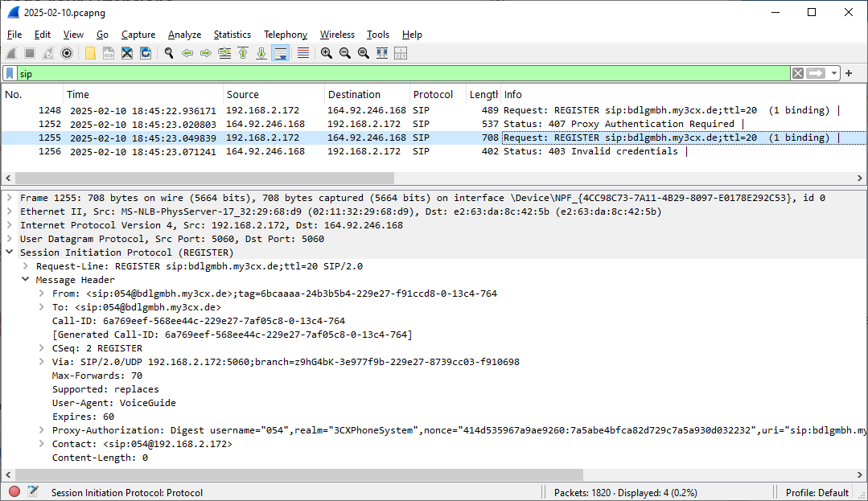
Task: Go to a specified packet
Action: pyautogui.click(x=224, y=53)
